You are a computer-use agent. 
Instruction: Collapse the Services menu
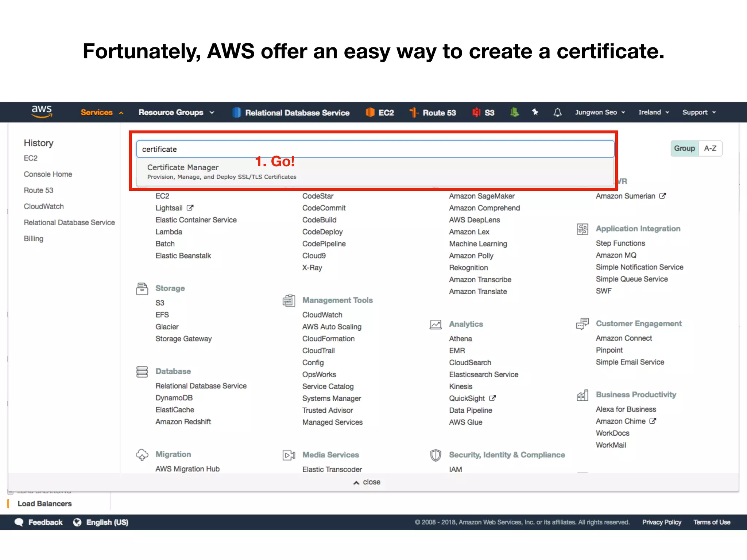click(102, 112)
